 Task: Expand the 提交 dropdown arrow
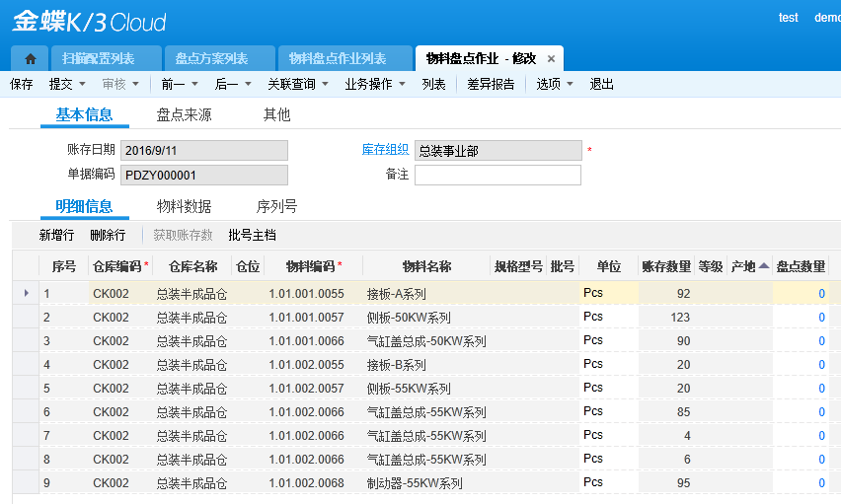pyautogui.click(x=82, y=85)
